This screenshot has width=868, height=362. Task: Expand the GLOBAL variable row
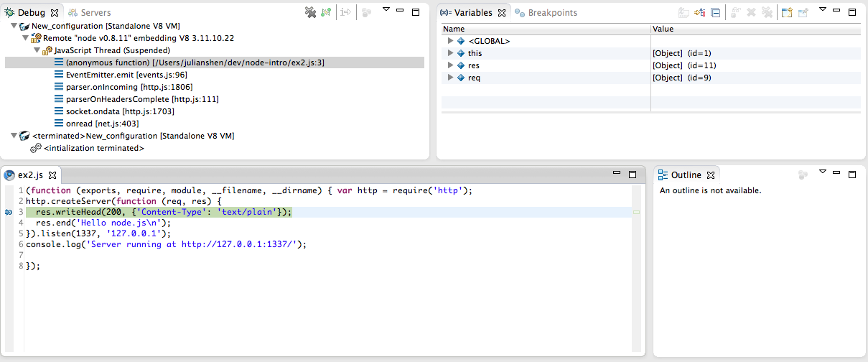(x=450, y=41)
